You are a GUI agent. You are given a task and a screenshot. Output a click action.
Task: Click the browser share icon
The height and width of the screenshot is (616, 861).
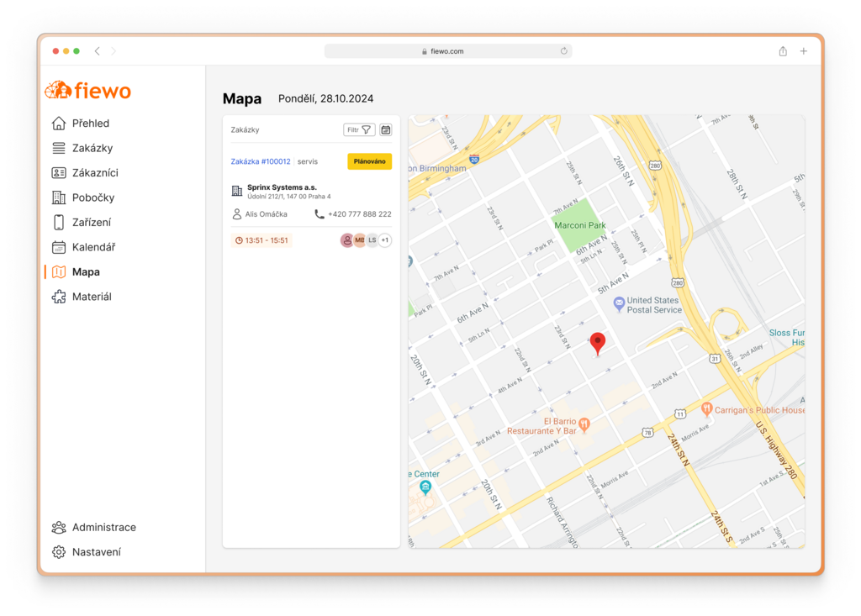tap(783, 51)
